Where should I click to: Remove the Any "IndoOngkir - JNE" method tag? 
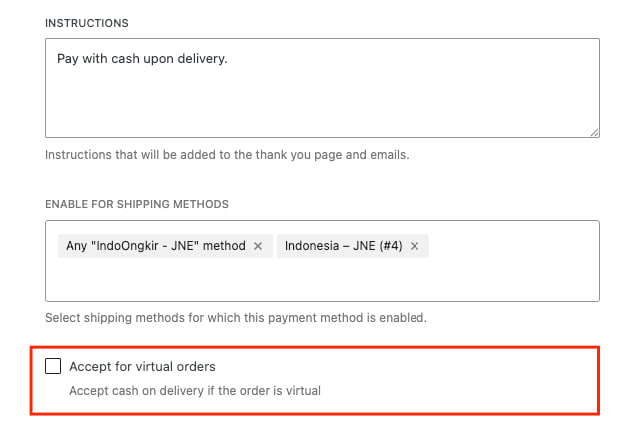point(258,246)
